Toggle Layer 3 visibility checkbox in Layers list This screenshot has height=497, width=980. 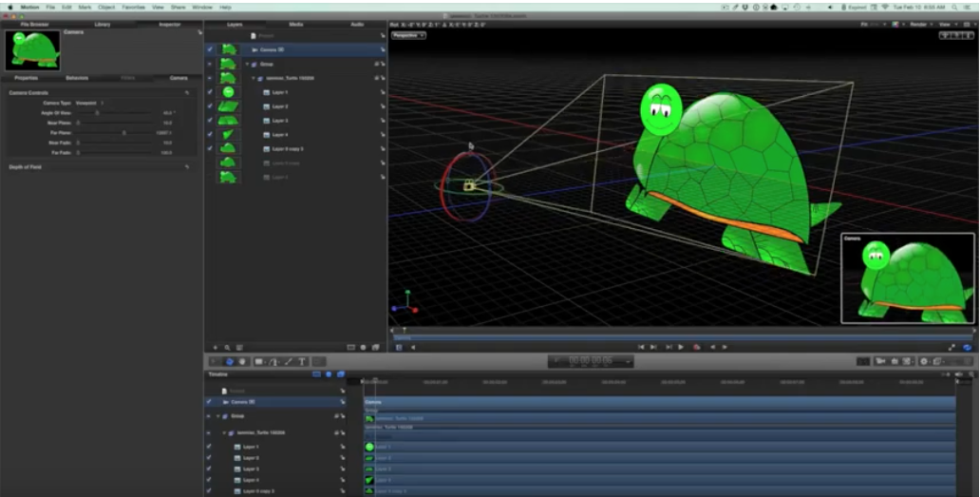210,121
